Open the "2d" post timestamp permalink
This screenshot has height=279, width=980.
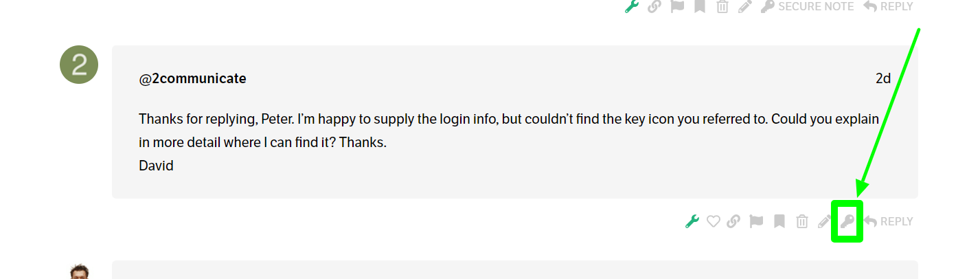click(883, 78)
